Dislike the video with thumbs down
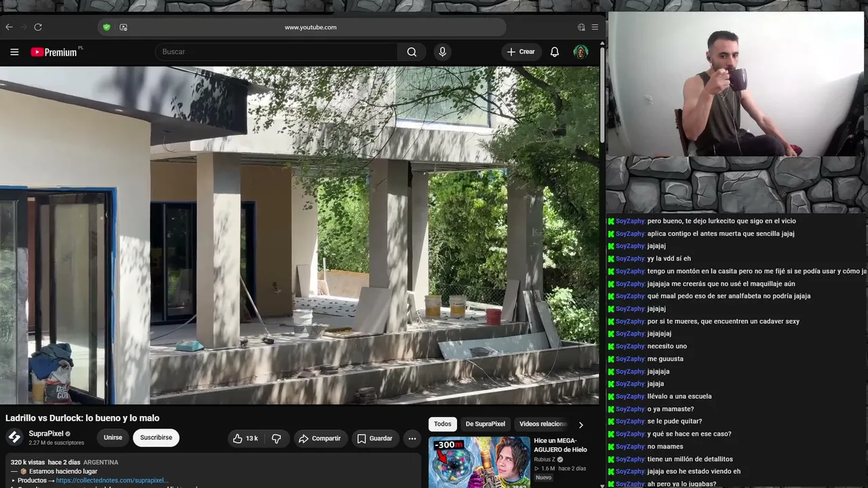Image resolution: width=868 pixels, height=488 pixels. tap(277, 439)
